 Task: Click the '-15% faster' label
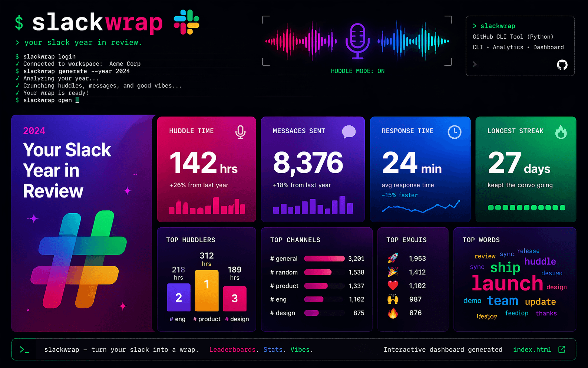[x=400, y=195]
